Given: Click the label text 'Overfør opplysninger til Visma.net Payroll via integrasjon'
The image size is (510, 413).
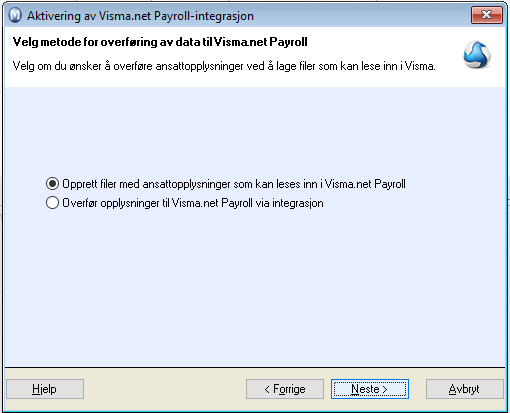Looking at the screenshot, I should pyautogui.click(x=193, y=203).
